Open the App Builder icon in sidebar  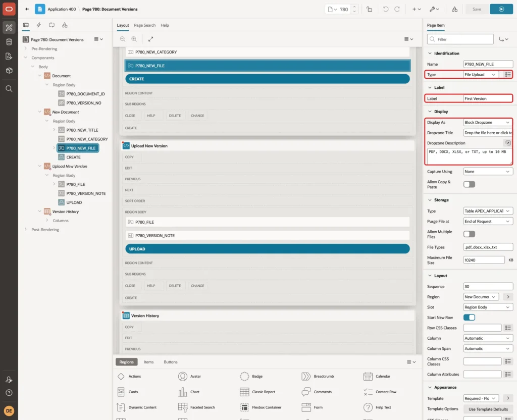[x=9, y=28]
